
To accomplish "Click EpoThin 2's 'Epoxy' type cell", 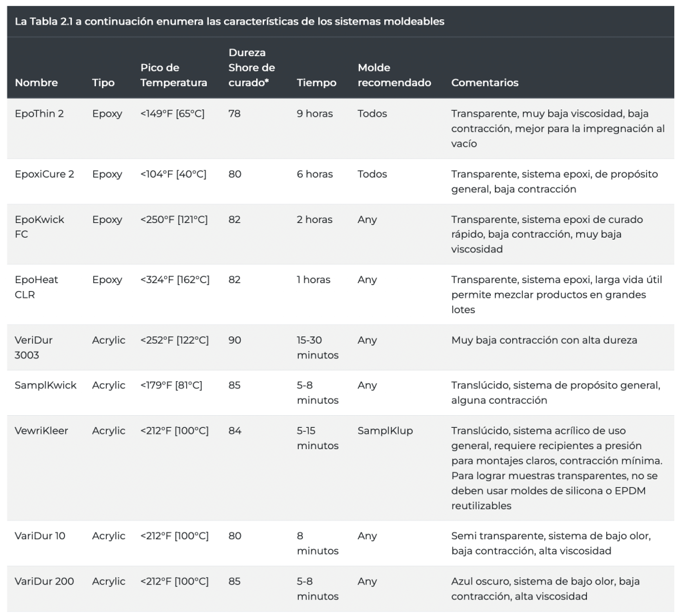I will pyautogui.click(x=107, y=113).
